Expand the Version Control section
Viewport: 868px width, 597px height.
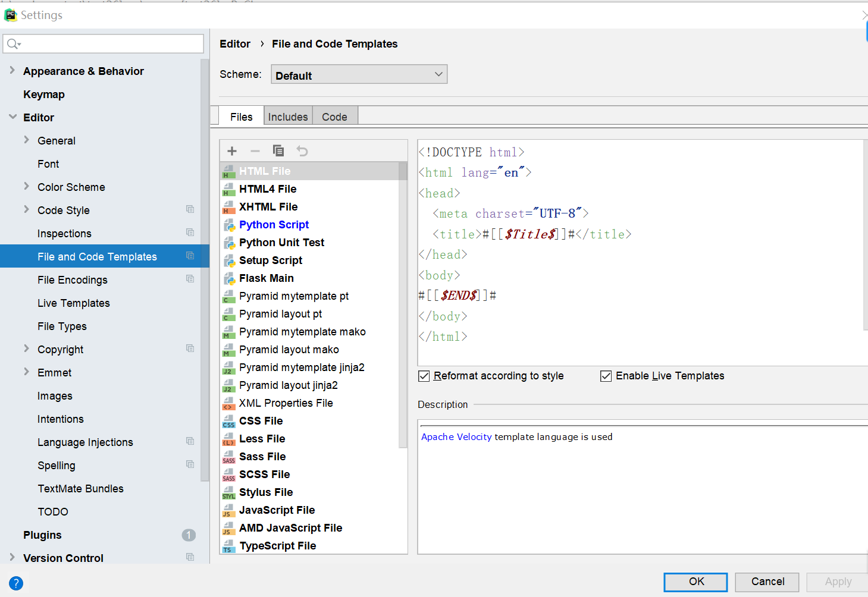click(12, 557)
